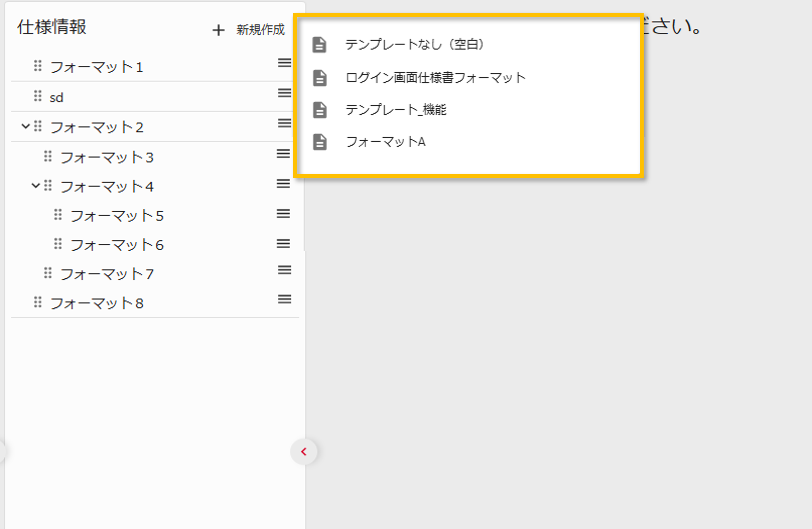
Task: Open hamburger menu for フォーマット3
Action: coord(283,154)
